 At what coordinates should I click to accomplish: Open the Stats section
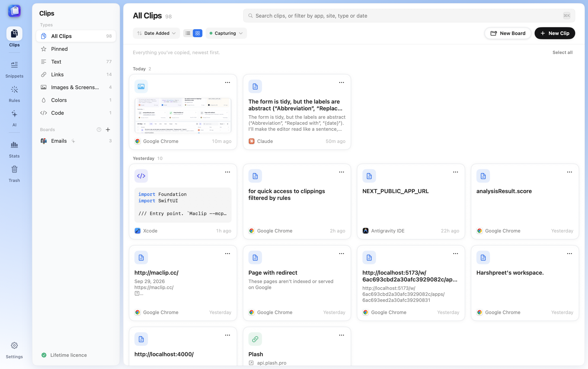(x=14, y=149)
